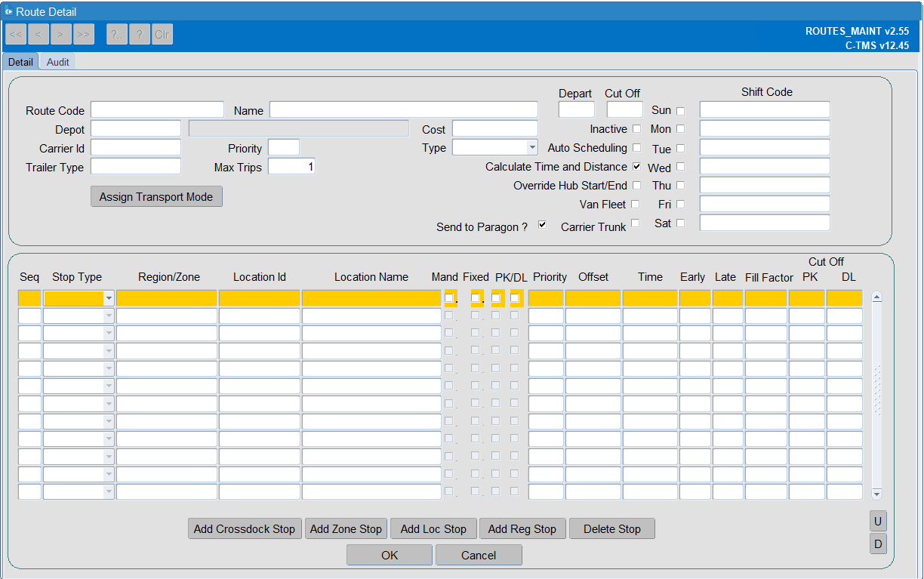Disable Calculate Time and Distance checkbox
Viewport: 924px width, 579px height.
point(637,166)
